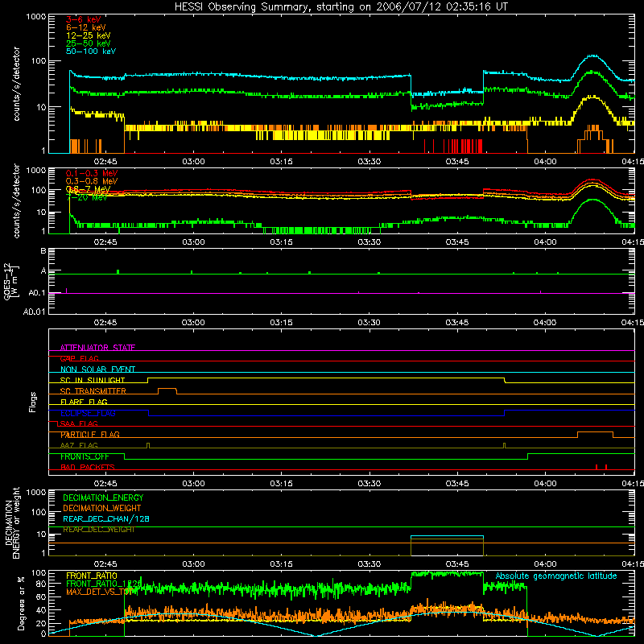This screenshot has height=644, width=644.
Task: Click the 6-12 keV legend label
Action: click(86, 27)
